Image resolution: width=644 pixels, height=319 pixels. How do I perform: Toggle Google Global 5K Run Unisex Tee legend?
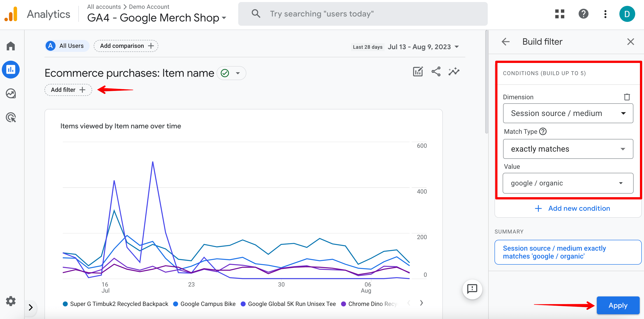coord(288,304)
